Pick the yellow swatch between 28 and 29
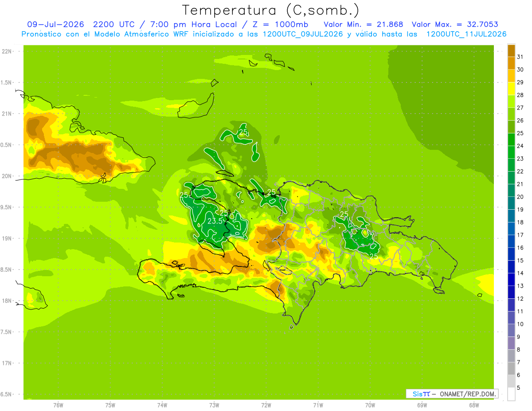 (511, 89)
